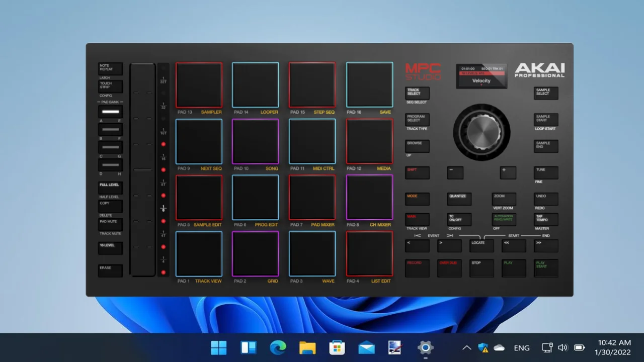Screen dimensions: 644x362
Task: Click the Velocity display screen
Action: [x=481, y=76]
